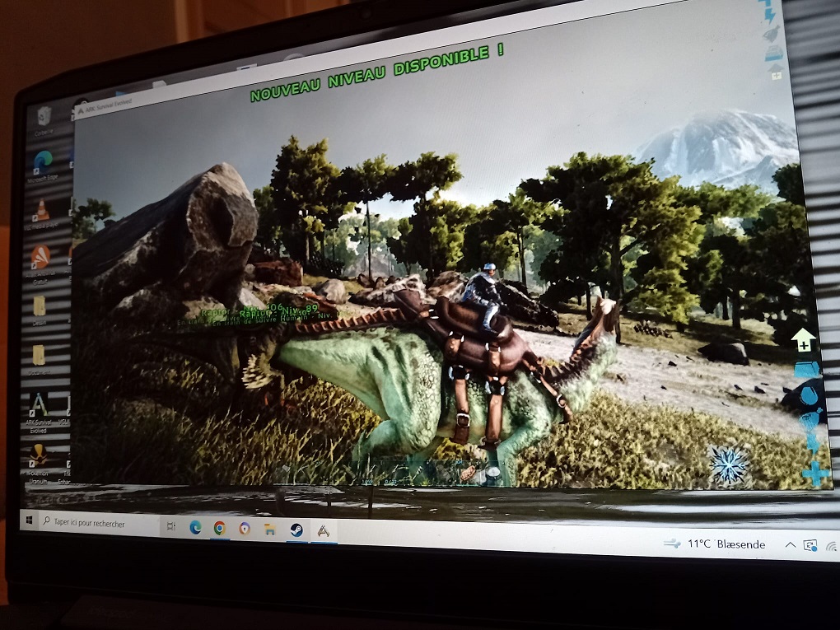Switch to Steam from the taskbar

click(296, 530)
